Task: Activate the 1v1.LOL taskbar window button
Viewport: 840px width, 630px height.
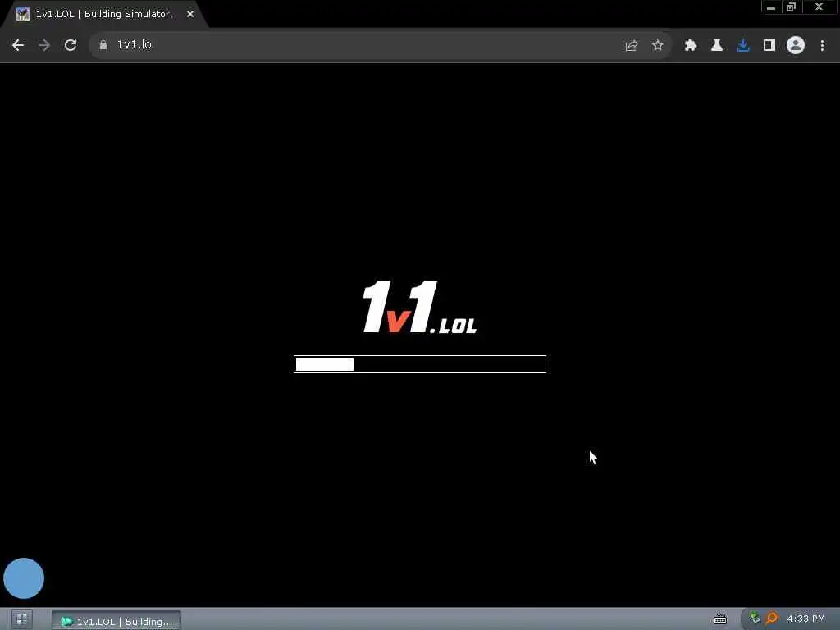Action: [x=116, y=621]
